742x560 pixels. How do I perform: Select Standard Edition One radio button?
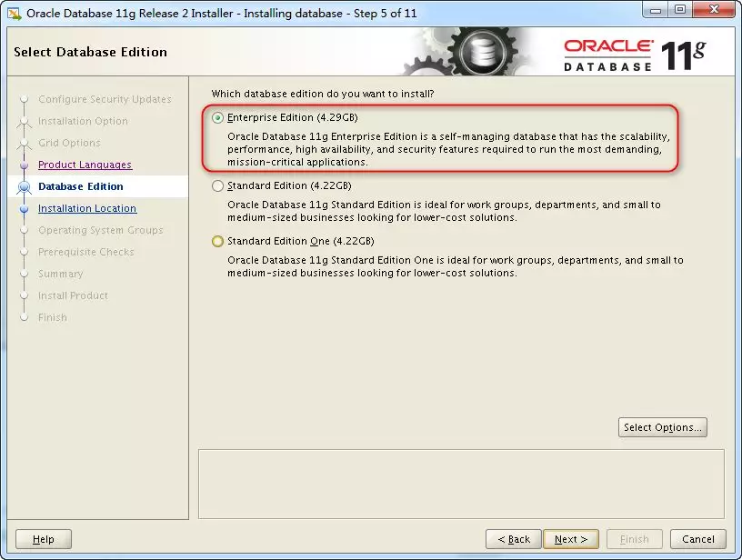click(217, 241)
